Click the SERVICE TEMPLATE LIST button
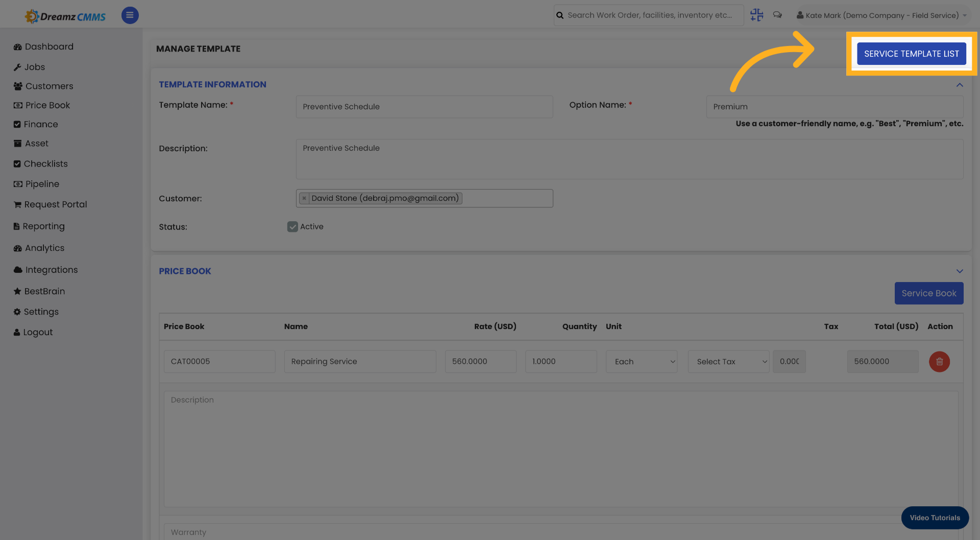This screenshot has width=980, height=540. tap(912, 54)
